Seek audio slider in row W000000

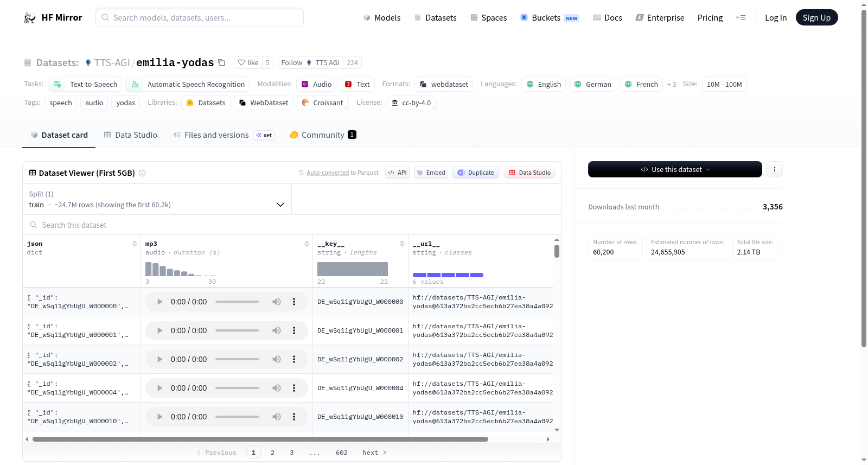coord(237,302)
